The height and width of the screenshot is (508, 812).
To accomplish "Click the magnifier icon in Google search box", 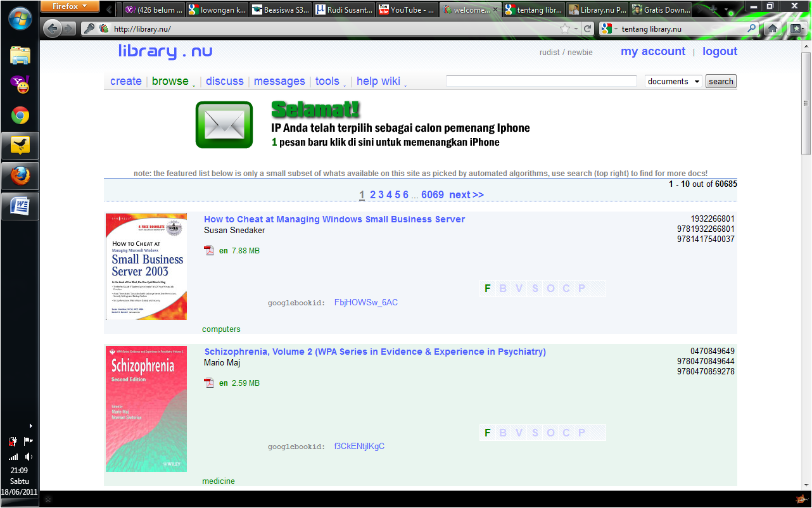I will coord(752,29).
